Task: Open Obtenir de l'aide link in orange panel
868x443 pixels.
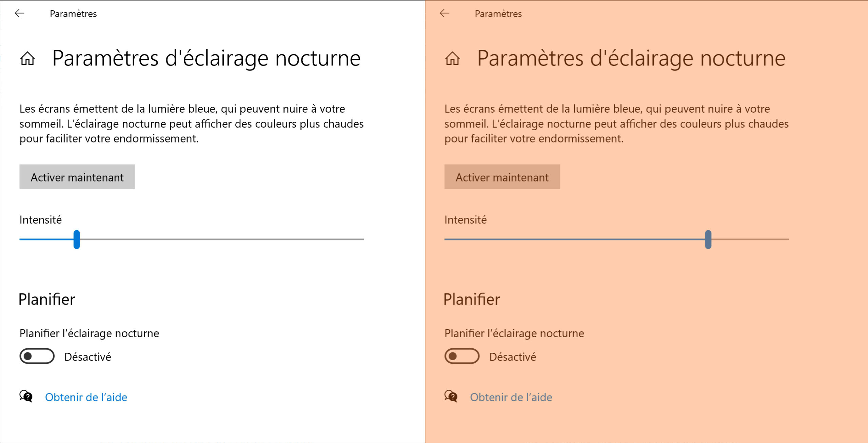Action: tap(511, 397)
